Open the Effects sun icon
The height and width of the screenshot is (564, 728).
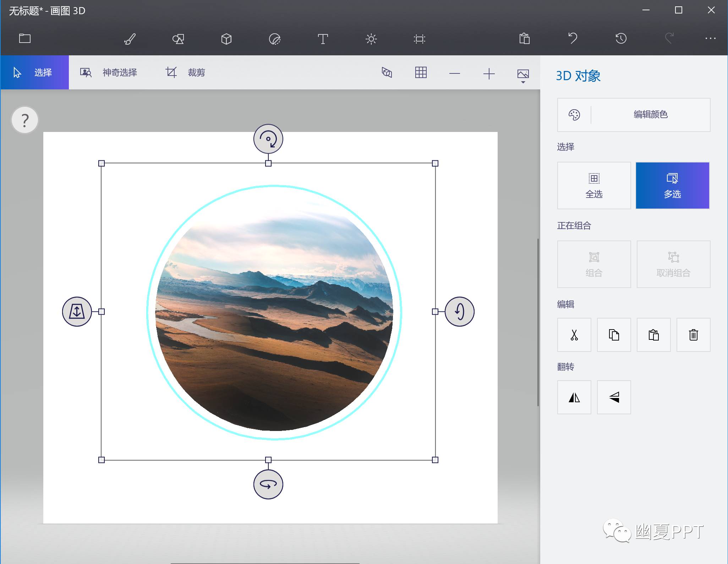click(371, 39)
